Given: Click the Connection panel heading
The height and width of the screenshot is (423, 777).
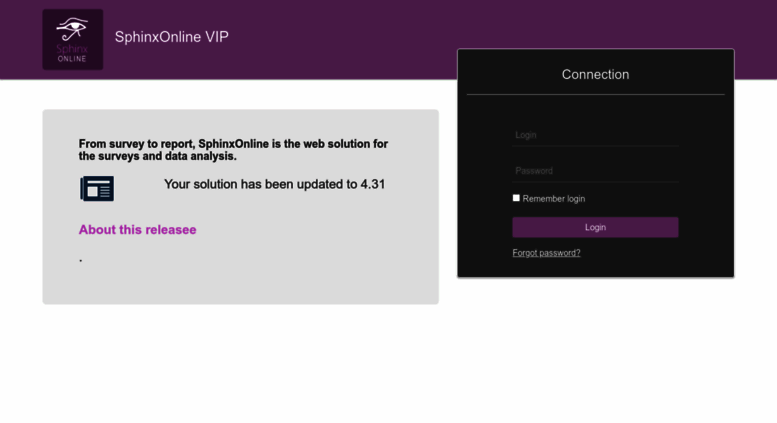Looking at the screenshot, I should [595, 74].
